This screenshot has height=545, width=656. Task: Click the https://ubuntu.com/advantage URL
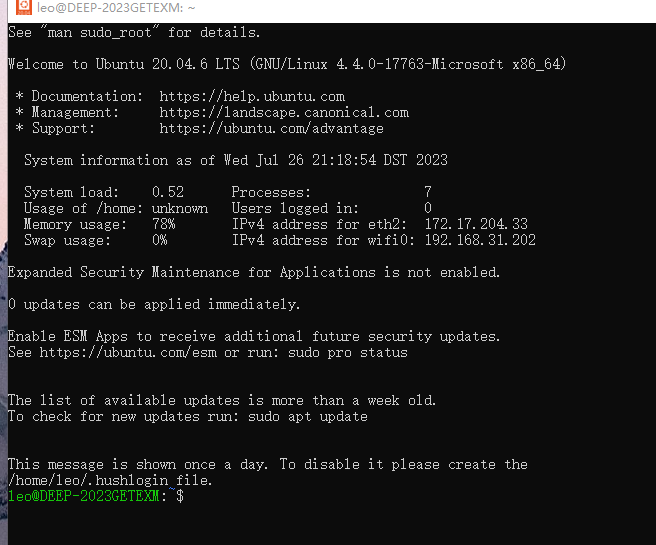[x=271, y=128]
